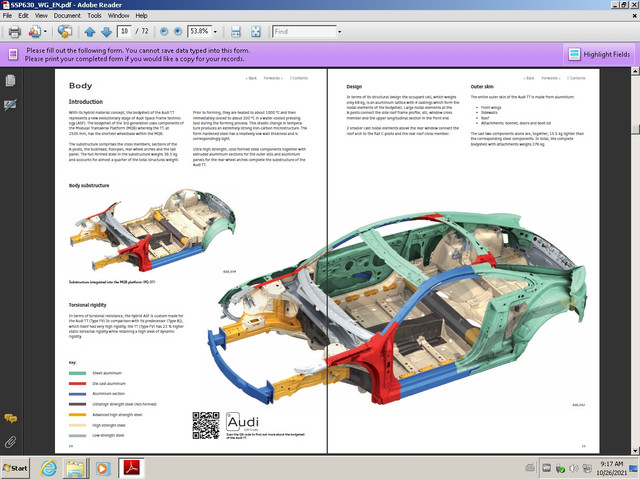Open the Document menu
The width and height of the screenshot is (640, 480).
click(x=67, y=16)
